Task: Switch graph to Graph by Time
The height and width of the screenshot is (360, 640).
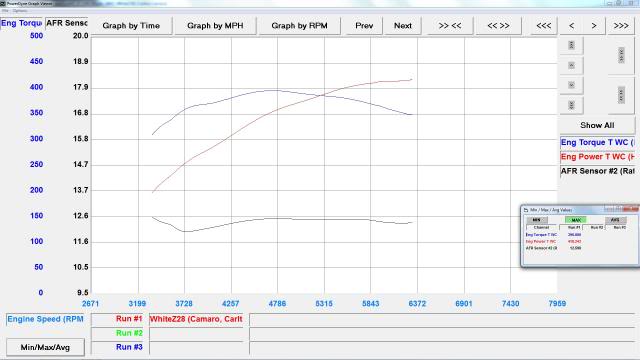Action: click(x=131, y=26)
